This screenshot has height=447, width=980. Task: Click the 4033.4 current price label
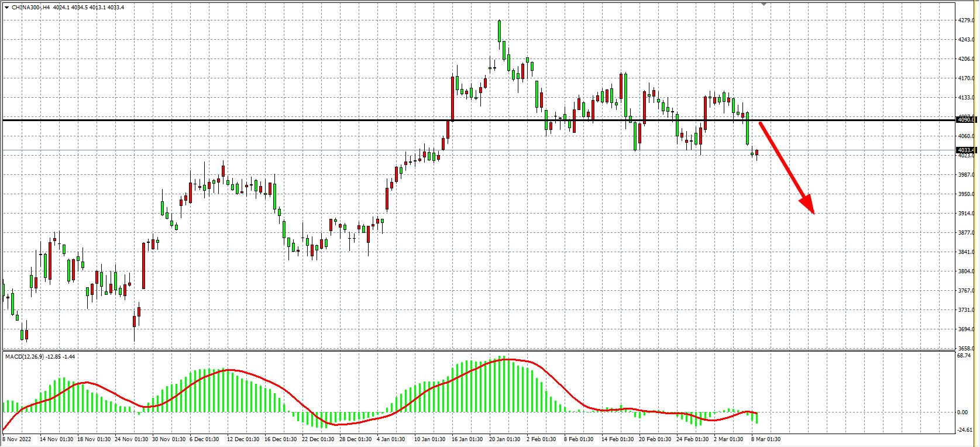(x=965, y=150)
